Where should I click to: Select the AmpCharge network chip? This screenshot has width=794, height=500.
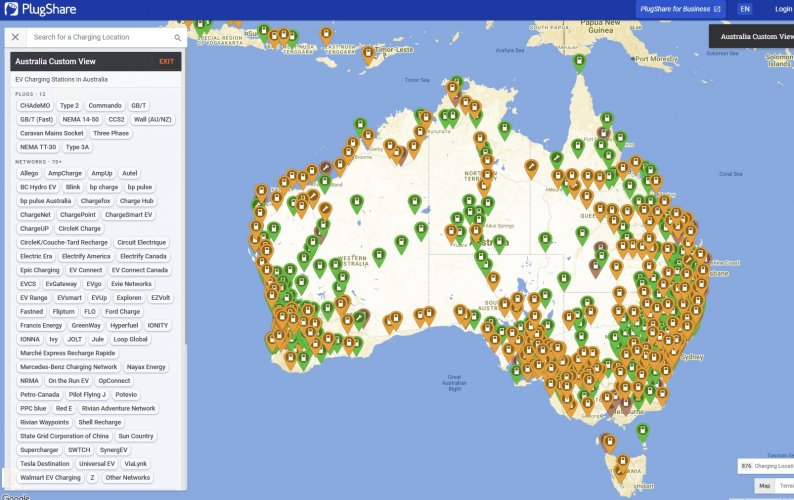(65, 173)
